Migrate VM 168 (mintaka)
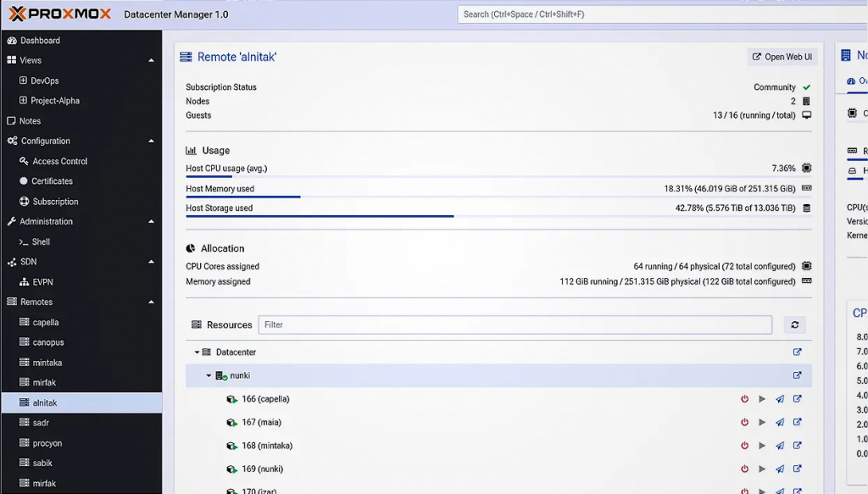 [x=779, y=445]
